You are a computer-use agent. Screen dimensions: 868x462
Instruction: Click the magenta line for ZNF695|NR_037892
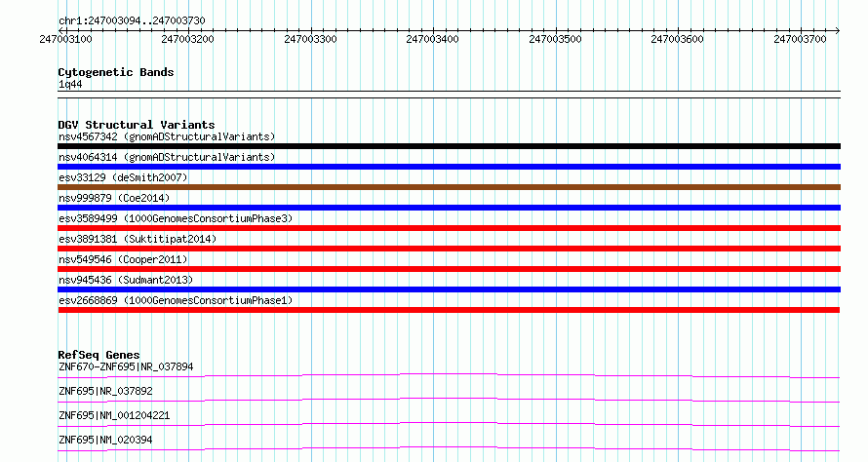449,400
